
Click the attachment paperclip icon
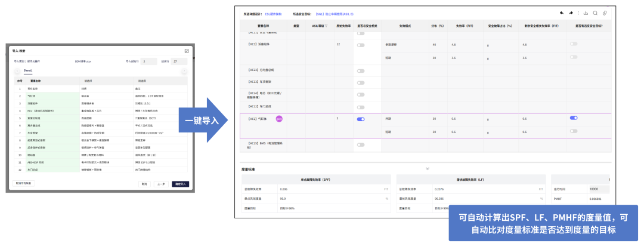(605, 13)
